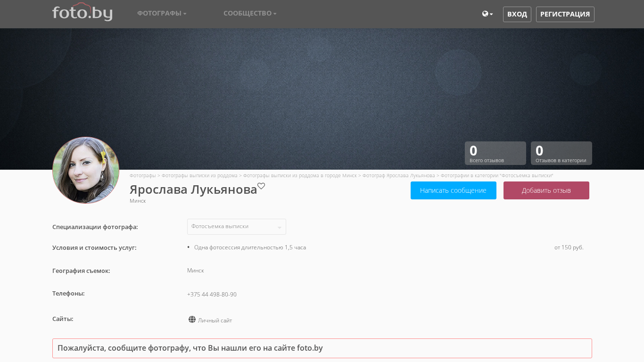The image size is (644, 362).
Task: Click breadcrumb Фотограф Ярослава Лукьянова
Action: [x=399, y=175]
